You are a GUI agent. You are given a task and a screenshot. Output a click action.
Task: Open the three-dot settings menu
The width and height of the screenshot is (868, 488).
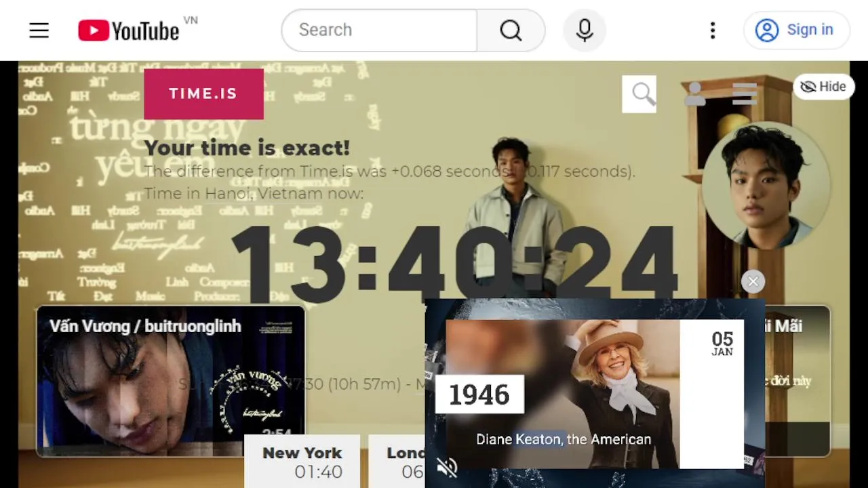(712, 30)
